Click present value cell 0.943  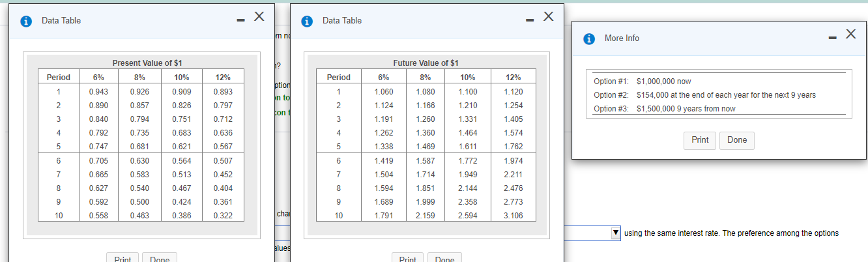coord(99,92)
